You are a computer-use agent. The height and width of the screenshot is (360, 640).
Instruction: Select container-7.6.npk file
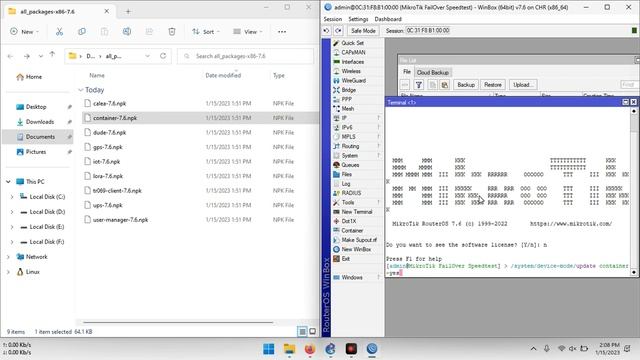tap(115, 118)
